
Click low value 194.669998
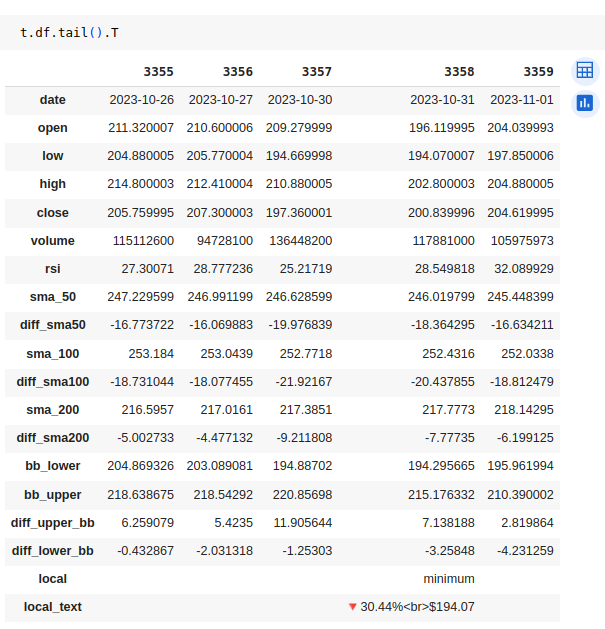tap(299, 156)
